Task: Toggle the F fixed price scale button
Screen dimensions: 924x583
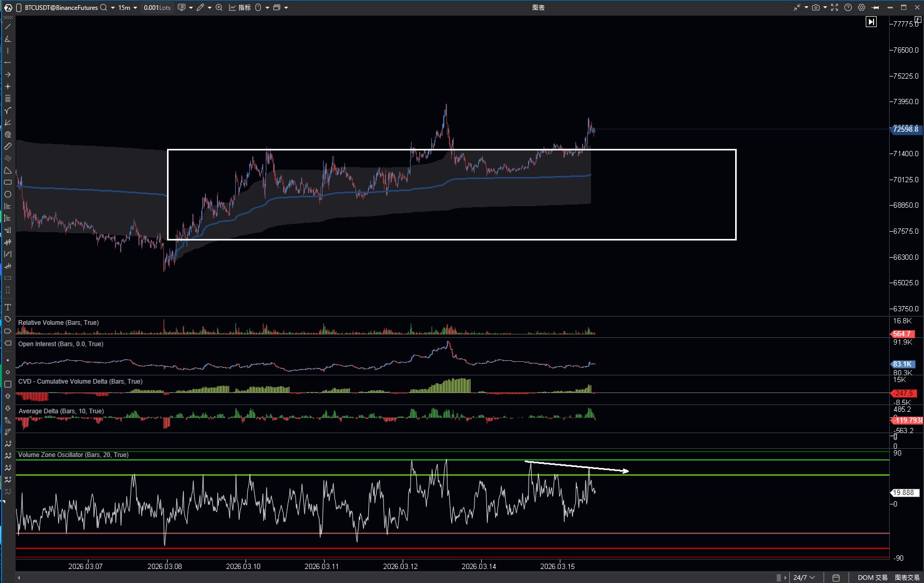Action: 918,19
